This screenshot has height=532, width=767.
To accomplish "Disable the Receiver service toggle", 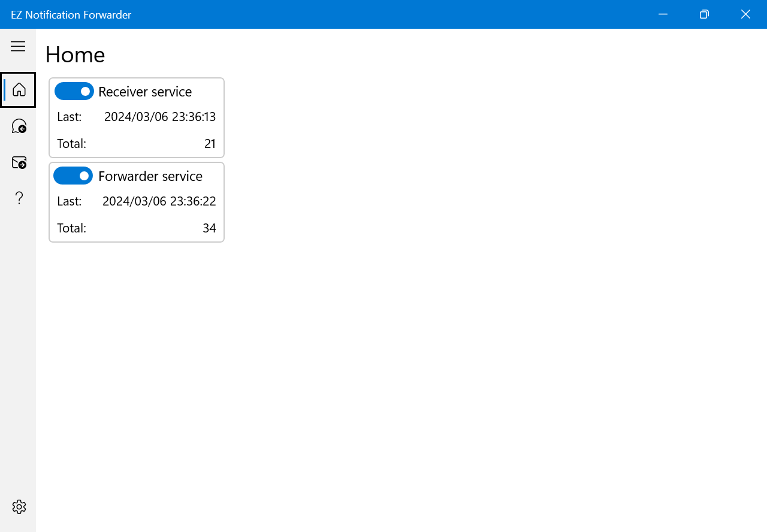I will tap(74, 92).
